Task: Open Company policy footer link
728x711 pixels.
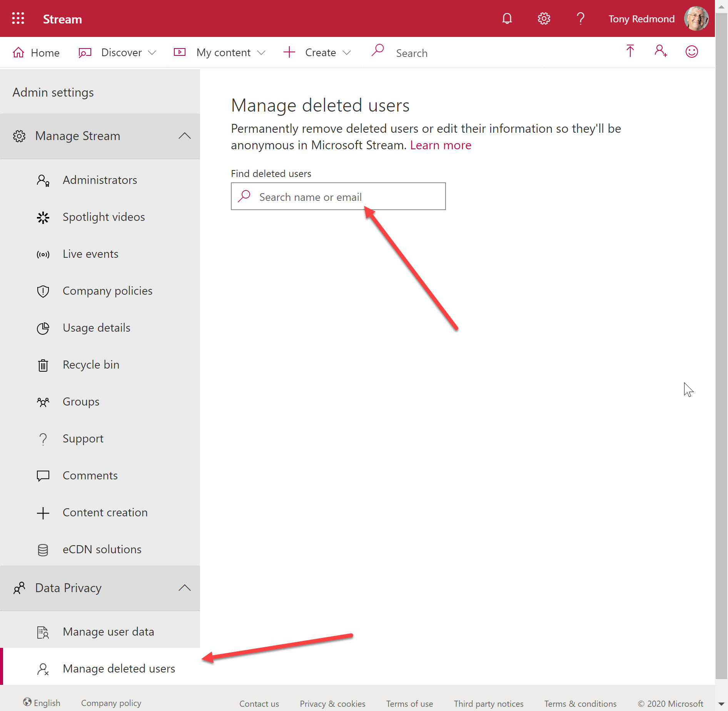Action: [x=111, y=703]
